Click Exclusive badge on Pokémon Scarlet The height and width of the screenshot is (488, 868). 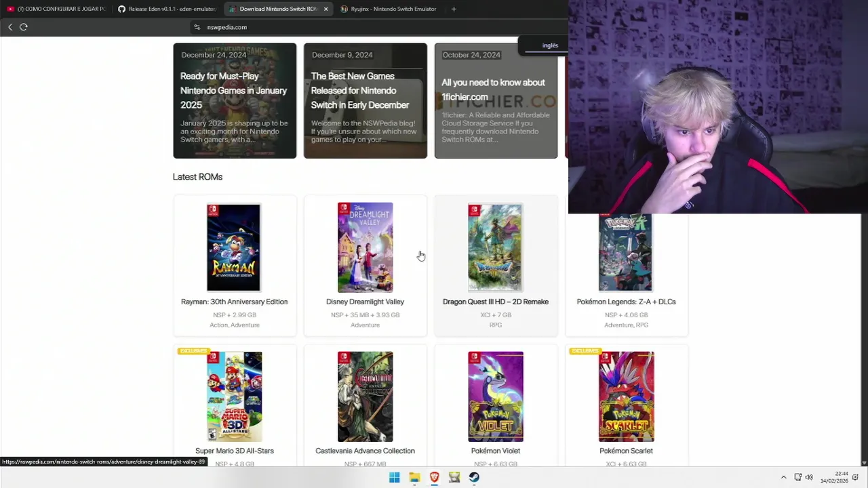pos(585,351)
